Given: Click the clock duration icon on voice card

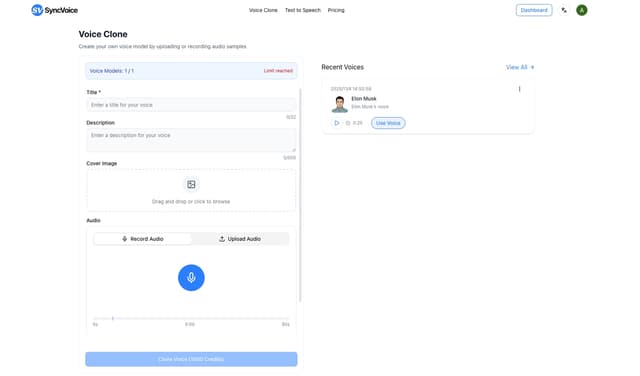Looking at the screenshot, I should [x=348, y=123].
